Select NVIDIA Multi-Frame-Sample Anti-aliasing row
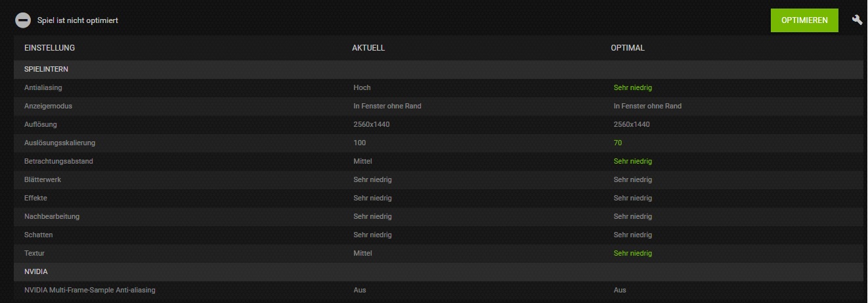Image resolution: width=868 pixels, height=303 pixels. click(x=439, y=290)
